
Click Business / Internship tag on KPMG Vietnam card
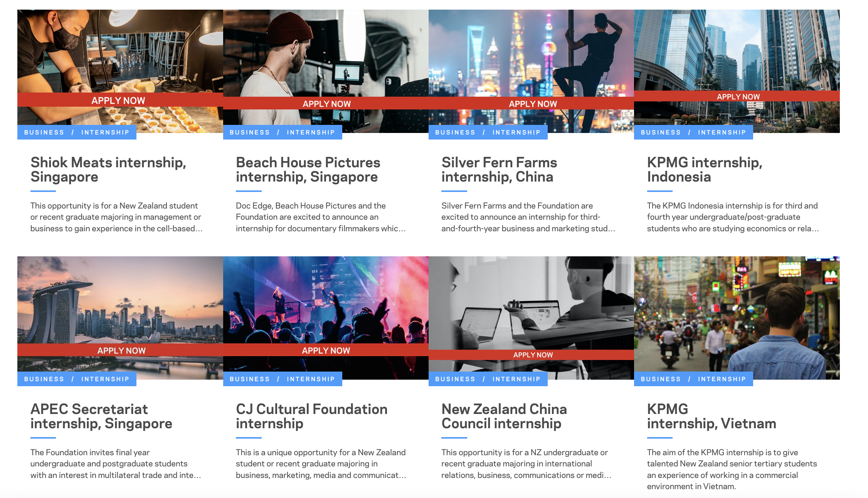click(x=693, y=379)
